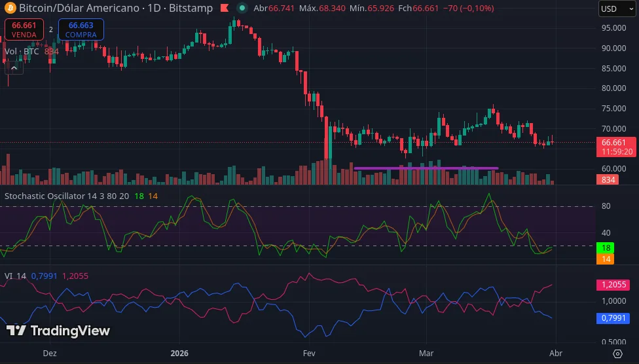Screen dimensions: 639x364
Task: Open the chart settings target icon
Action: point(617,354)
